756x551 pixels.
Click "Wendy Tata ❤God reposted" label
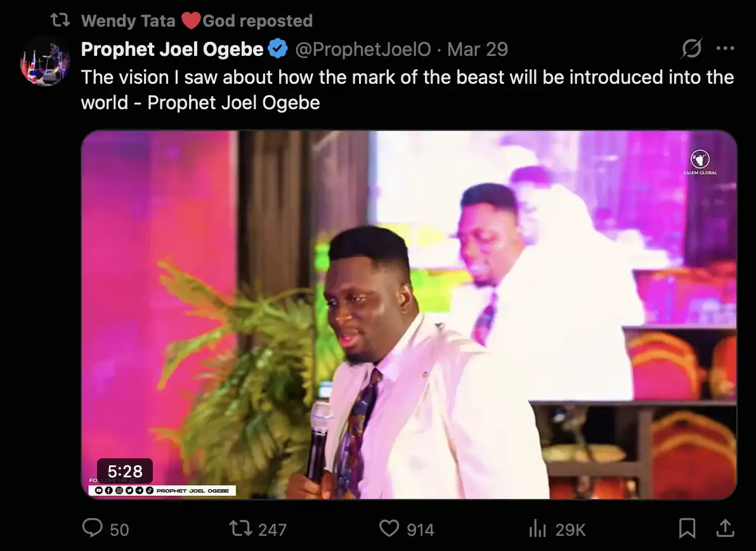(197, 20)
